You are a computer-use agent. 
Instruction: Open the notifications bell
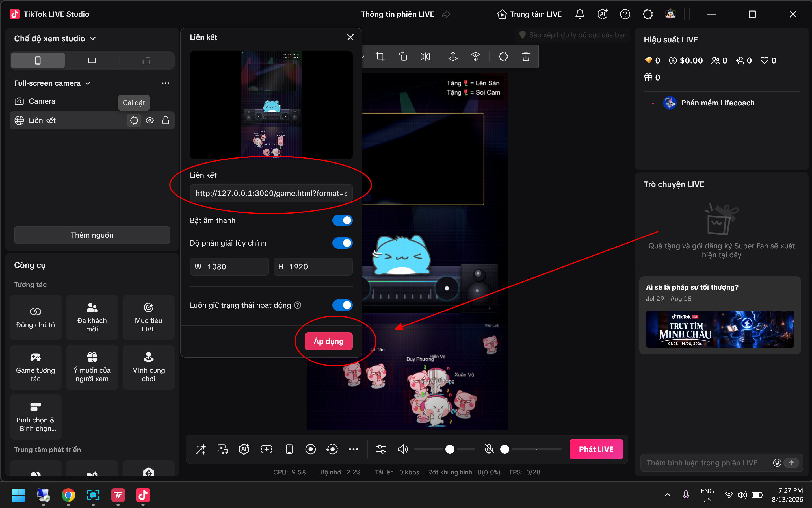click(x=580, y=14)
